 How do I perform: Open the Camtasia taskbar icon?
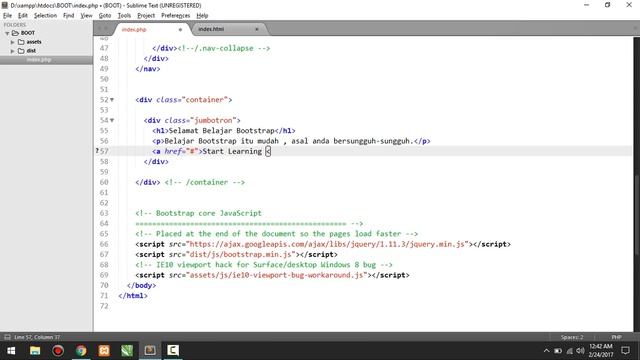coord(173,351)
